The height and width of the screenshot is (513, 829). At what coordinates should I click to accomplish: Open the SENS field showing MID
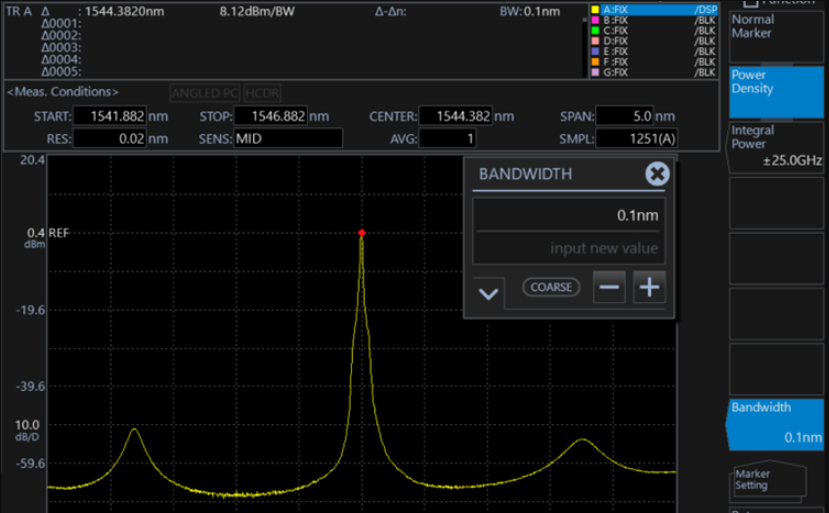288,139
